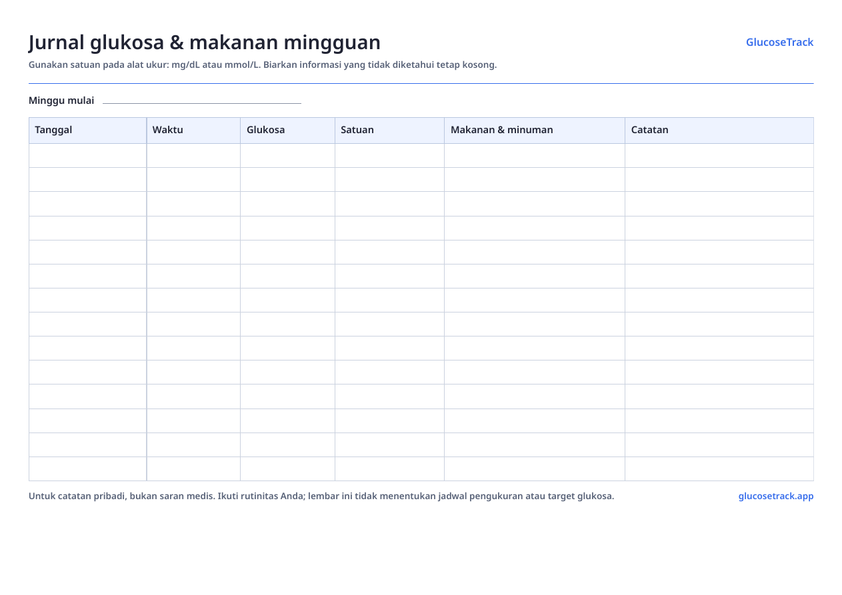Click the Minggu mulai label
This screenshot has width=842, height=595.
click(x=61, y=100)
